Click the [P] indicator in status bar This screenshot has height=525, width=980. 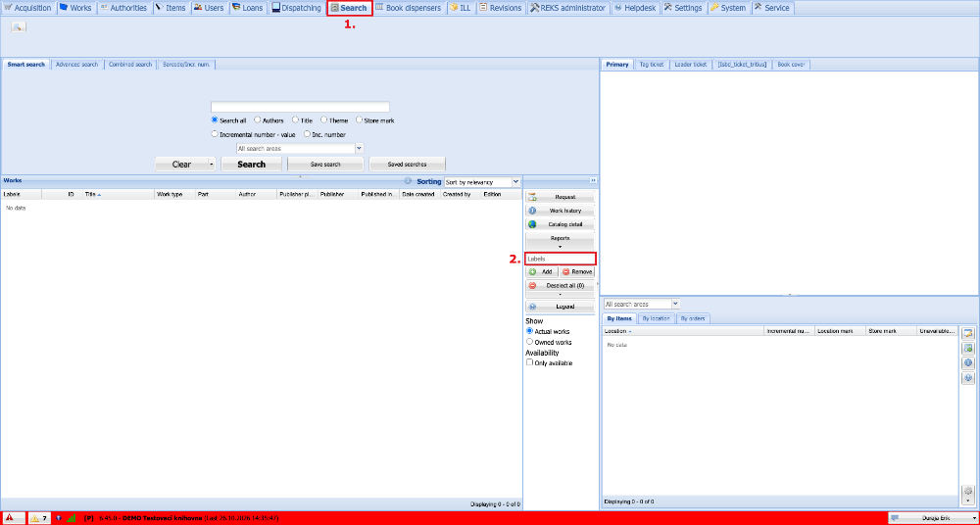click(x=89, y=518)
